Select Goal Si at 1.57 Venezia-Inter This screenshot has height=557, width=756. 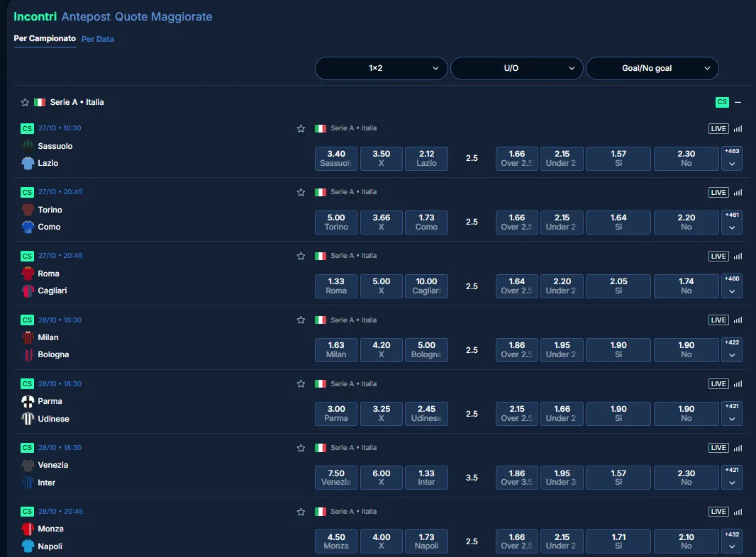(618, 478)
